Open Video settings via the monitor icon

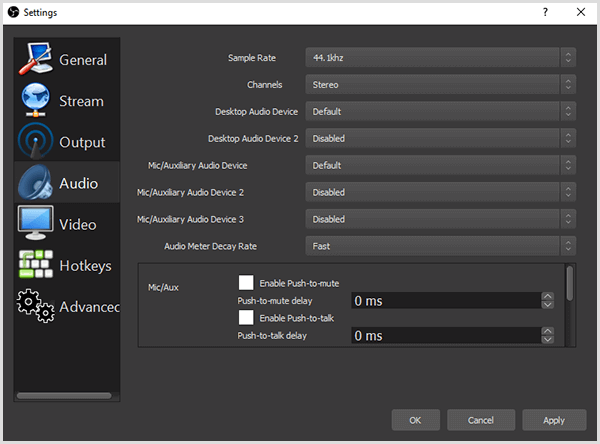(35, 223)
